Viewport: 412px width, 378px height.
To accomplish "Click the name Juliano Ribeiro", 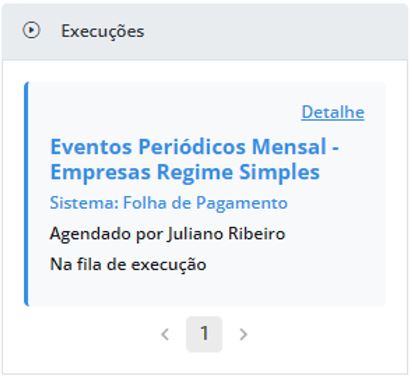I will (226, 234).
